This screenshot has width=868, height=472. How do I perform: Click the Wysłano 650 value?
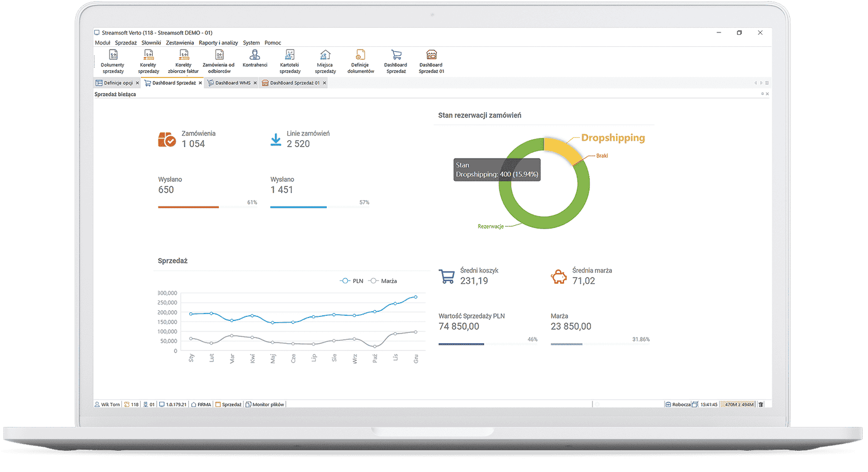(166, 190)
